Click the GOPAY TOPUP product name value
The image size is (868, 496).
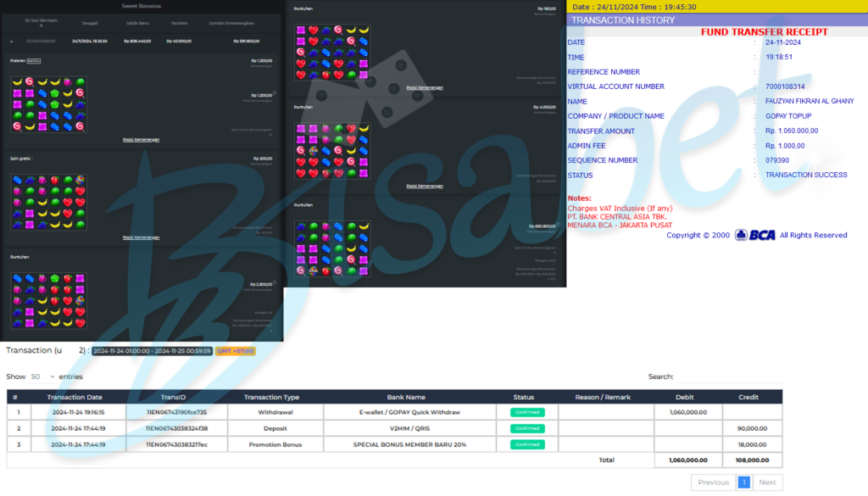pos(788,116)
